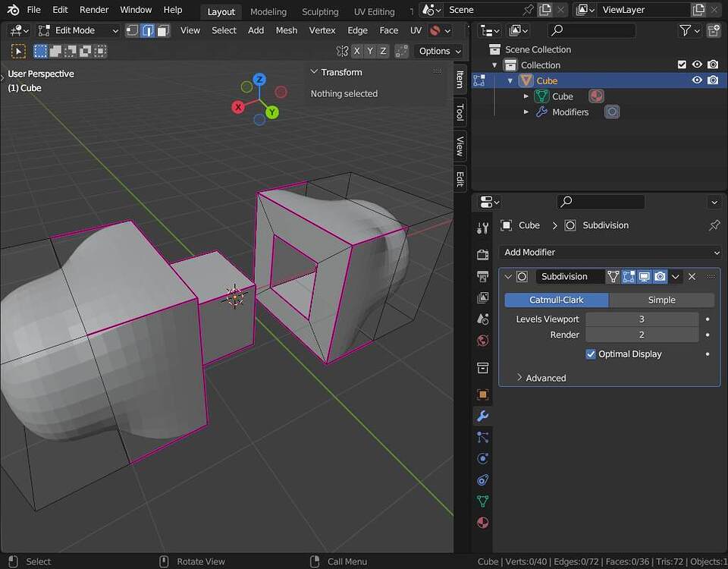728x569 pixels.
Task: Expand Cube mesh data in outliner
Action: (526, 96)
